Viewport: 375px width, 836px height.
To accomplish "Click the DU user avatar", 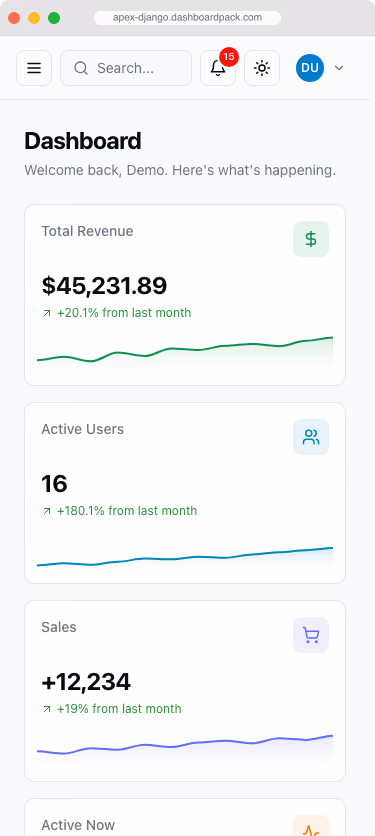I will [310, 68].
